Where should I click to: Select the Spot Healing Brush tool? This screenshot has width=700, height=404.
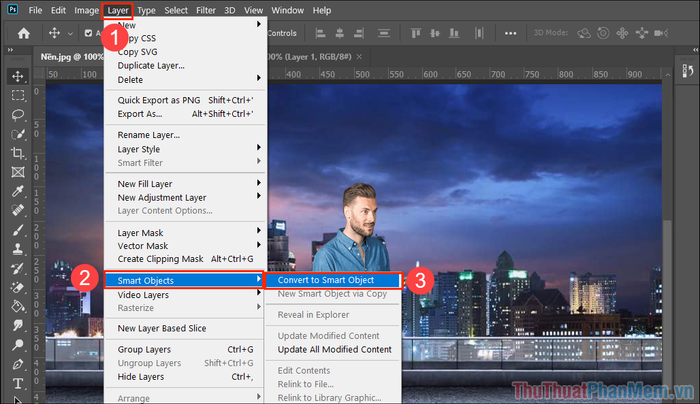coord(17,210)
